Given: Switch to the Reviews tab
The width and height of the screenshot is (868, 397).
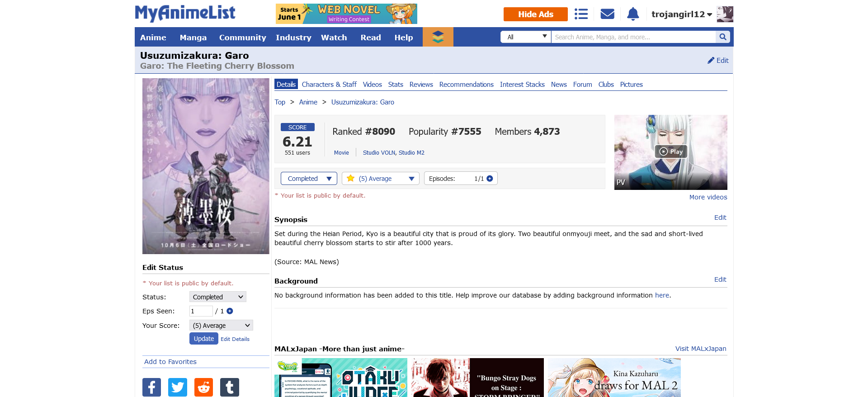Looking at the screenshot, I should click(x=421, y=85).
